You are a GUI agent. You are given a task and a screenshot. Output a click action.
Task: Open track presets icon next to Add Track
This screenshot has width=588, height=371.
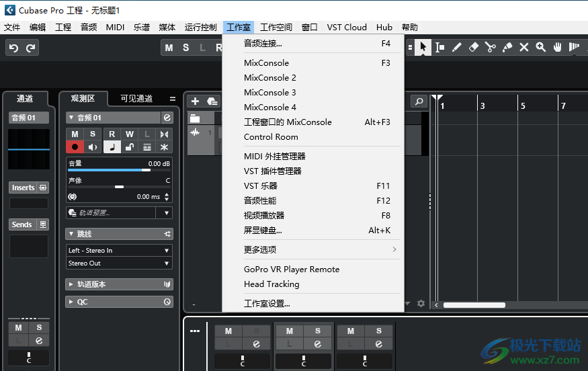[x=212, y=101]
